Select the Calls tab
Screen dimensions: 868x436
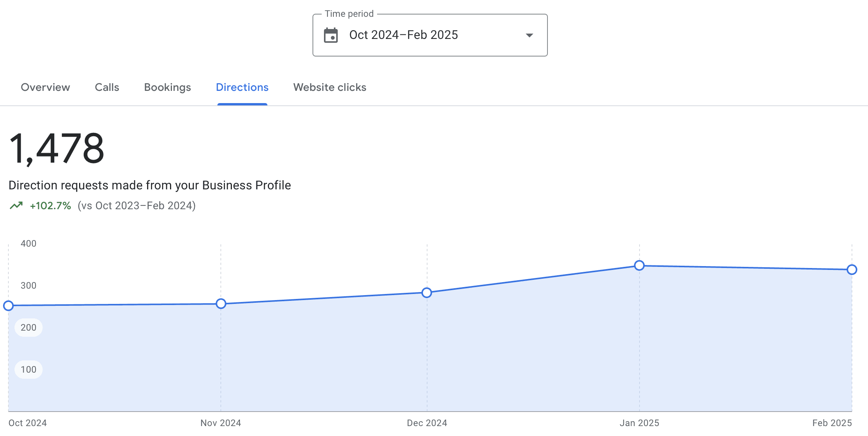pyautogui.click(x=107, y=87)
